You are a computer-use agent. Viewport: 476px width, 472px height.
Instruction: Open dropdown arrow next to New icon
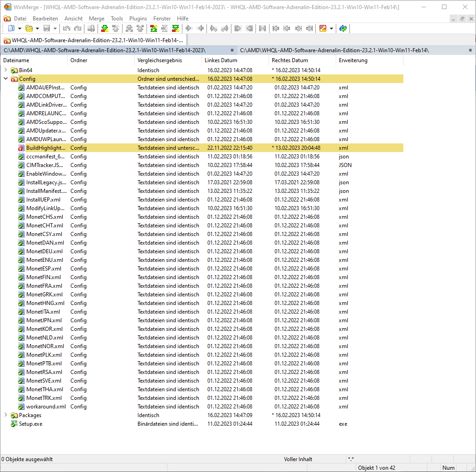(x=20, y=29)
